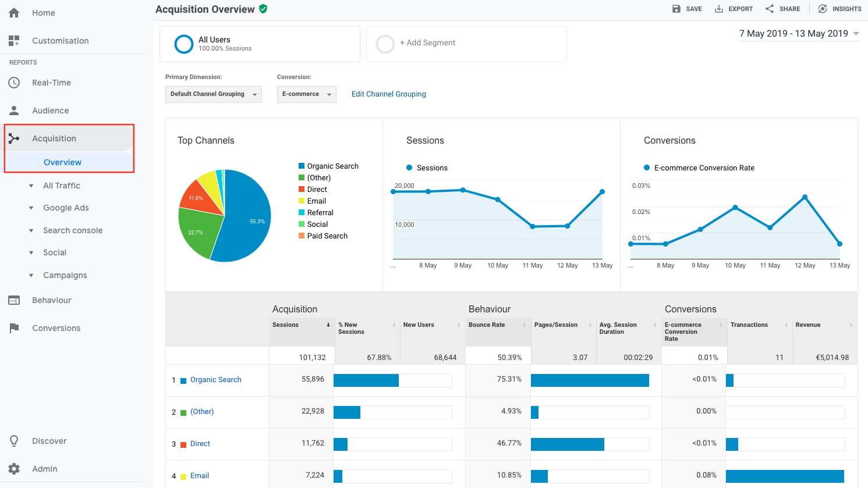
Task: Select Overview under Acquisition
Action: click(x=62, y=162)
